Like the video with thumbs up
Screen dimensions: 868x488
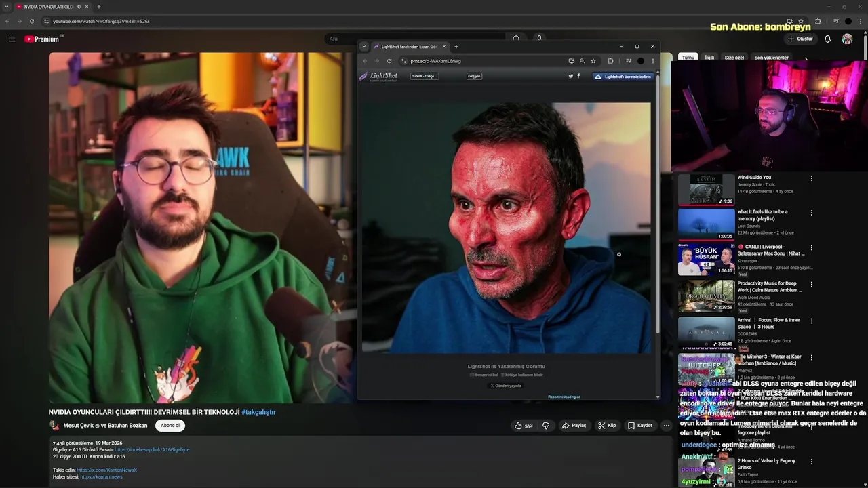(523, 426)
